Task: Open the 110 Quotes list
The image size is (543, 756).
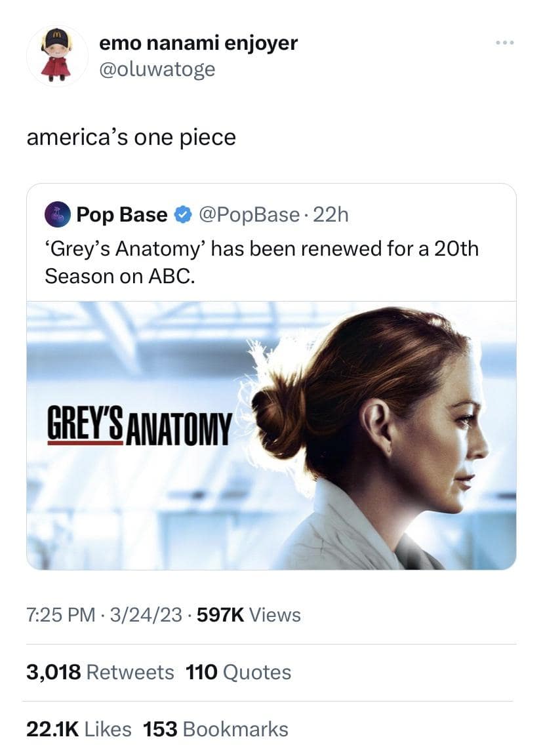Action: click(x=239, y=672)
